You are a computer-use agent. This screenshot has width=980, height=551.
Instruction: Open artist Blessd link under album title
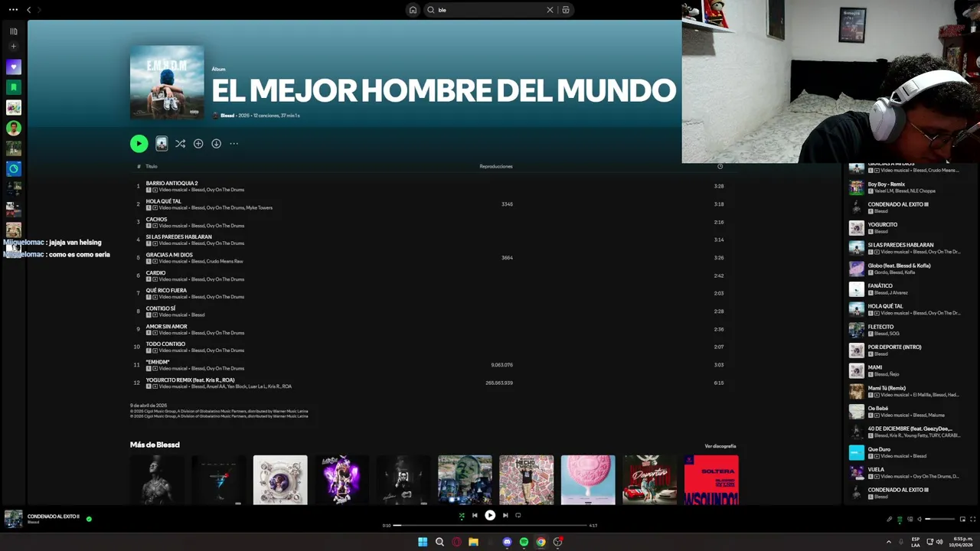227,116
